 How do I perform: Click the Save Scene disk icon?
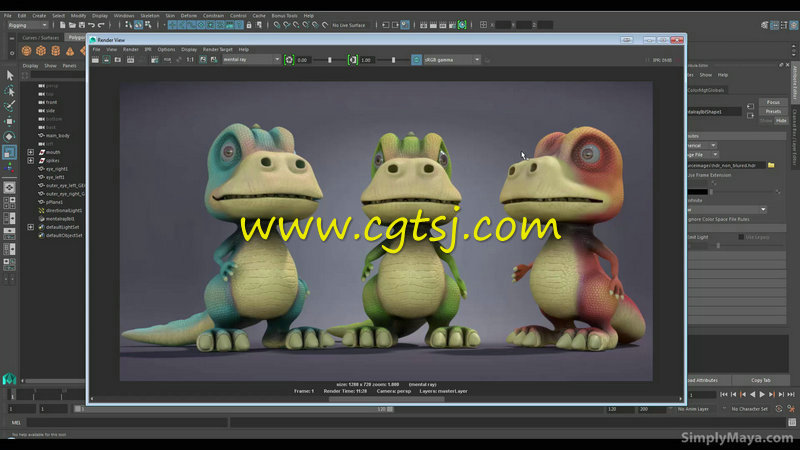(x=82, y=24)
